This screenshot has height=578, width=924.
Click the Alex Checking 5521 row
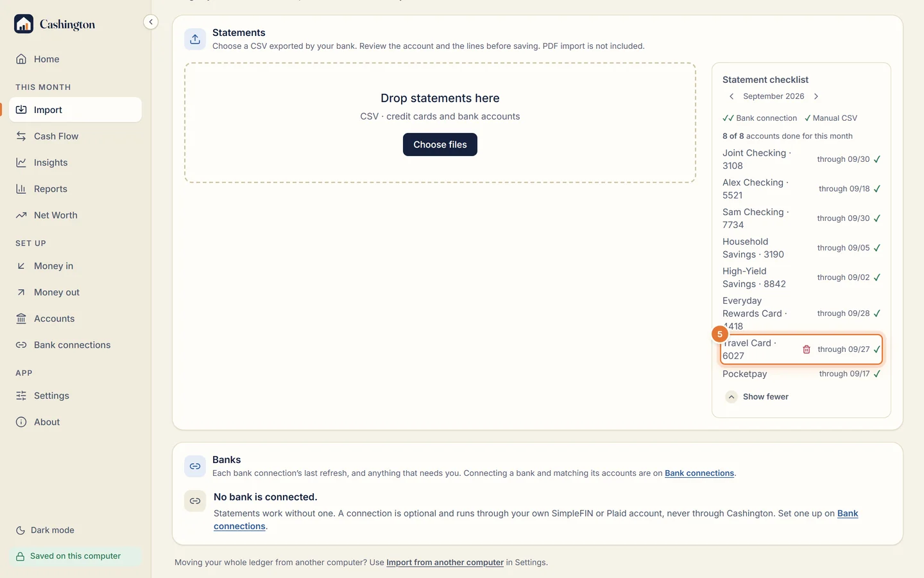(x=801, y=189)
